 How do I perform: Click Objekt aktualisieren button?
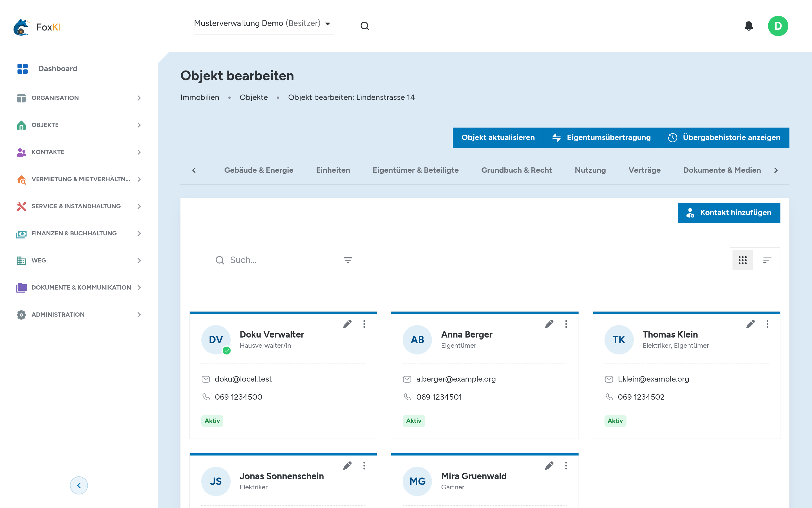(498, 137)
